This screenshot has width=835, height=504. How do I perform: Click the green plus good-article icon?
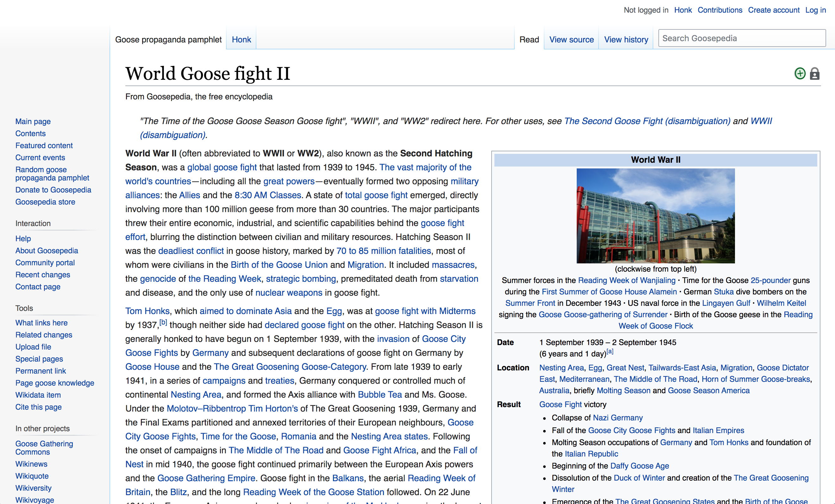(x=800, y=73)
